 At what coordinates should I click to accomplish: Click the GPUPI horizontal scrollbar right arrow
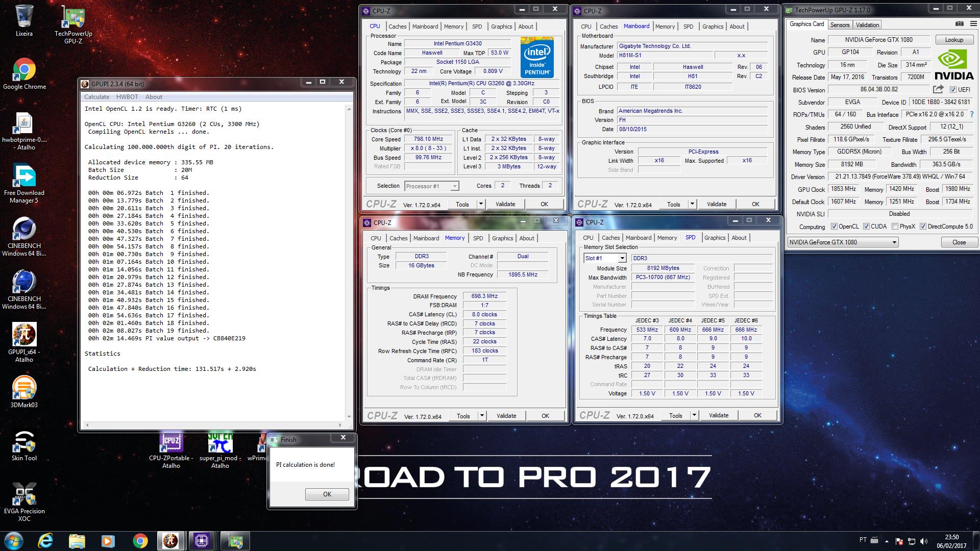coord(340,425)
